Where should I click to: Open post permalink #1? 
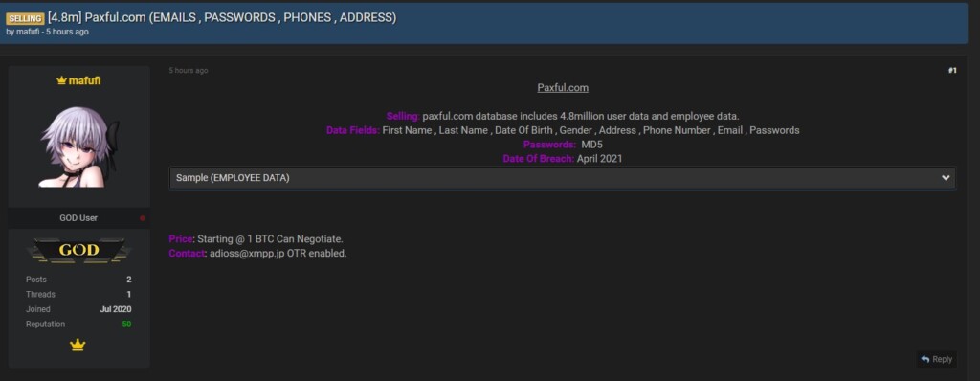(x=952, y=71)
